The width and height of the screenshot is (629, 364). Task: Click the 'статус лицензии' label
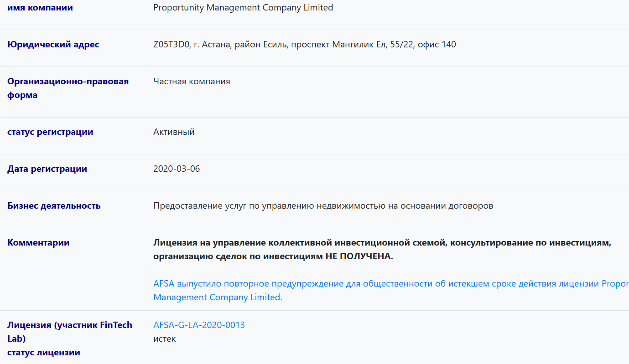(x=44, y=353)
